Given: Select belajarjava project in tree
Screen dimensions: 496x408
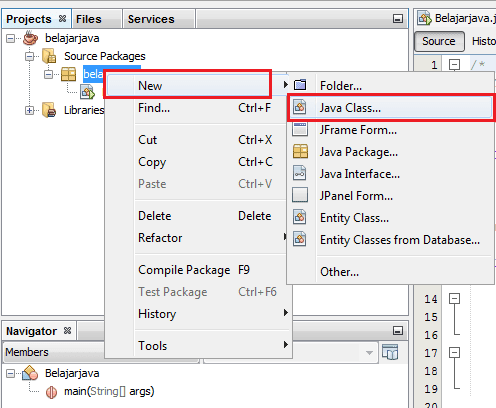Looking at the screenshot, I should pyautogui.click(x=72, y=38).
